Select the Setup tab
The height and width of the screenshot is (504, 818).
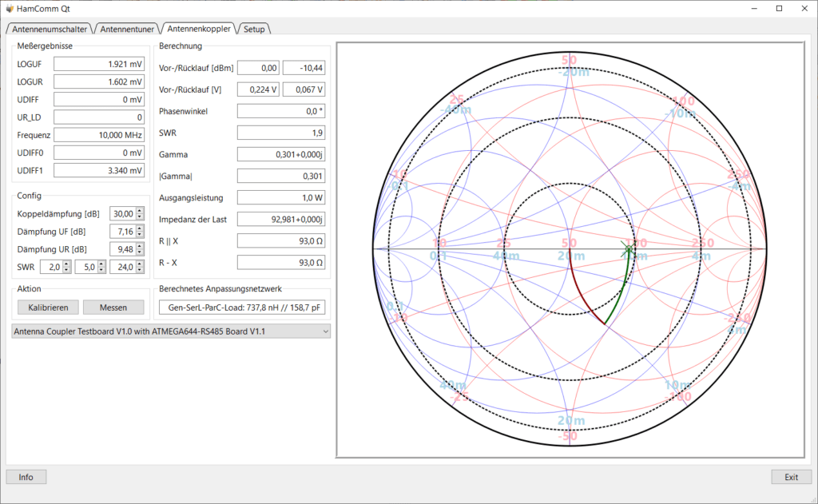pyautogui.click(x=254, y=30)
